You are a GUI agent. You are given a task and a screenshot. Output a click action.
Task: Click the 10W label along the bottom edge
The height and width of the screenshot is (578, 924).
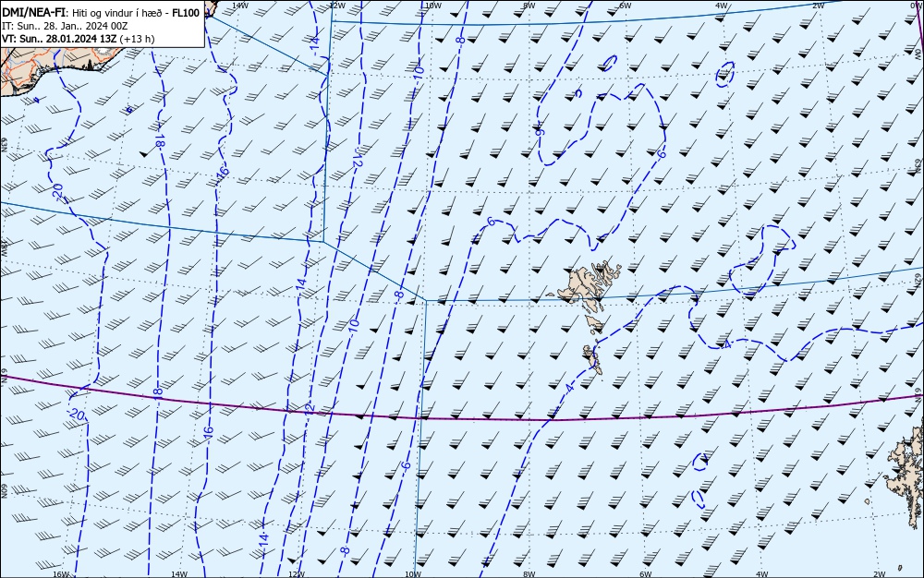click(x=413, y=574)
